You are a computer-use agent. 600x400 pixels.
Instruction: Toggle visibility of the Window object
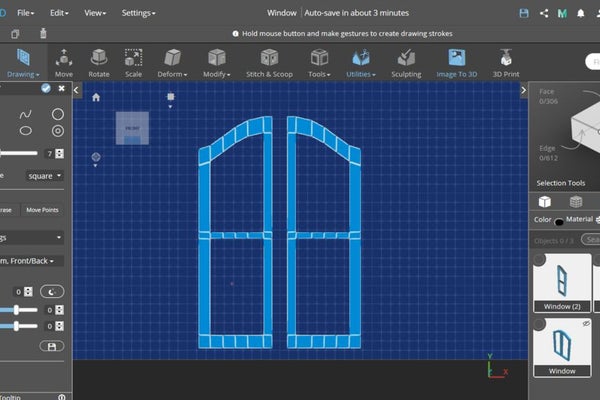pos(585,324)
